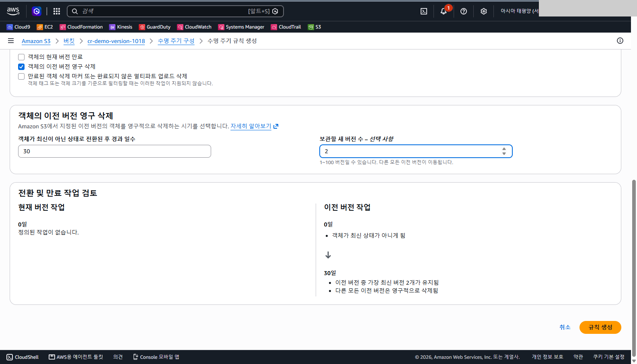Open cr-demo-version-1018 bucket breadcrumb
Image resolution: width=637 pixels, height=364 pixels.
(116, 41)
